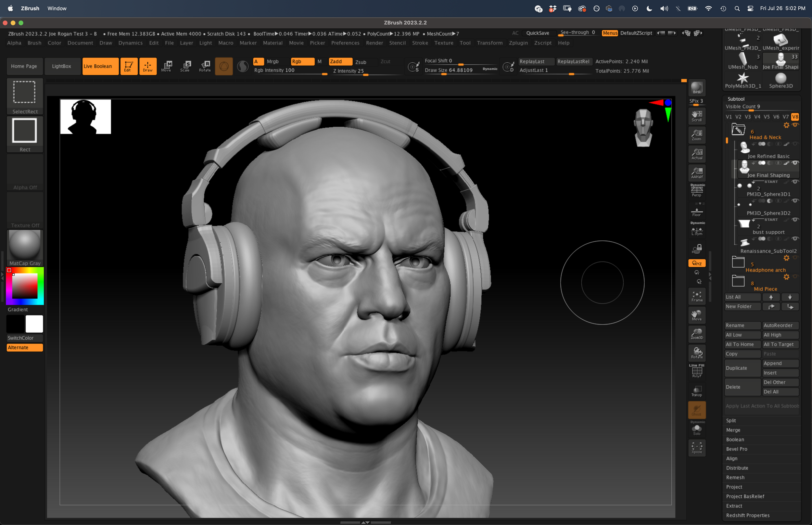Open the Zplugin menu
This screenshot has width=812, height=525.
(x=518, y=43)
